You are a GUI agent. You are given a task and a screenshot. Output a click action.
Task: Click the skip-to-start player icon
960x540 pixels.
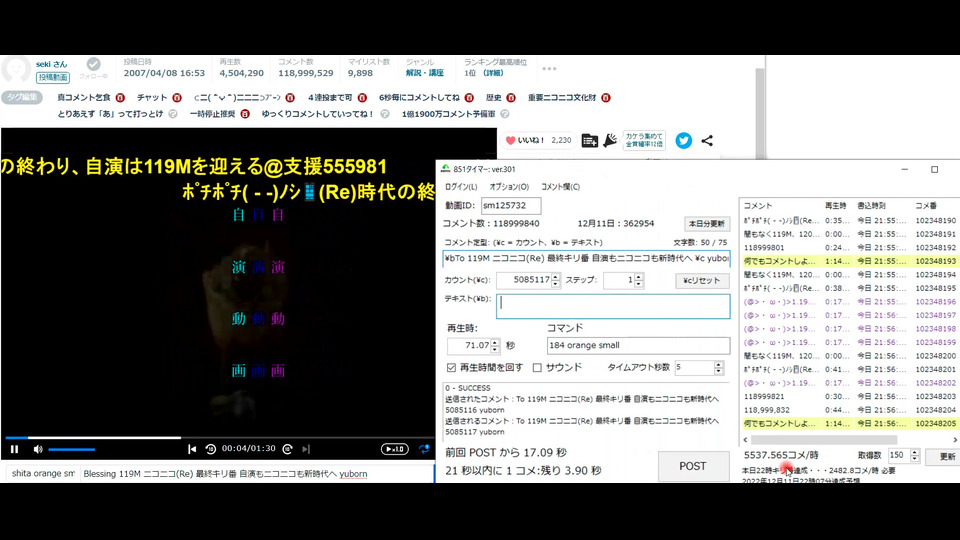pos(192,449)
